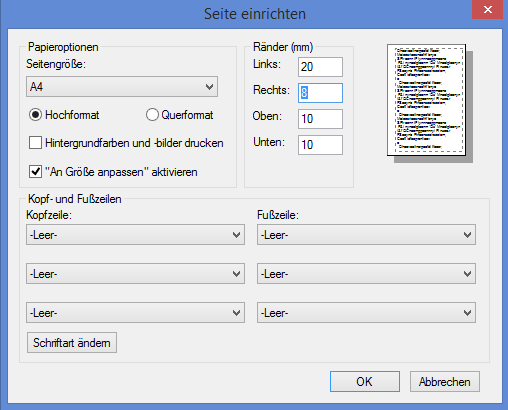Open the third Kopfzeile dropdown

click(135, 313)
